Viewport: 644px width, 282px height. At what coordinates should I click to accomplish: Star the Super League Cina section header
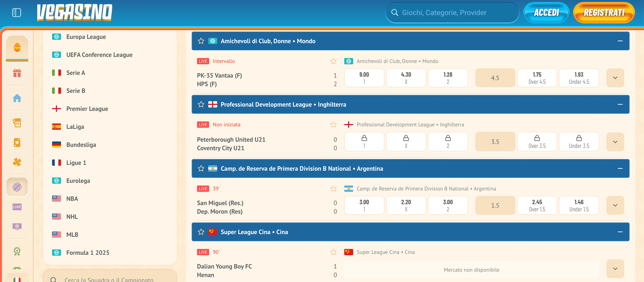click(201, 232)
